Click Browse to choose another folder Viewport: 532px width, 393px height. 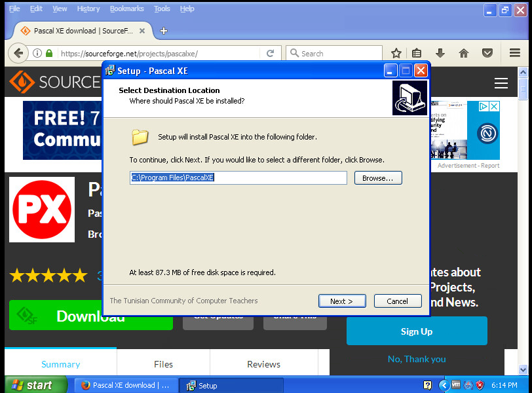378,178
